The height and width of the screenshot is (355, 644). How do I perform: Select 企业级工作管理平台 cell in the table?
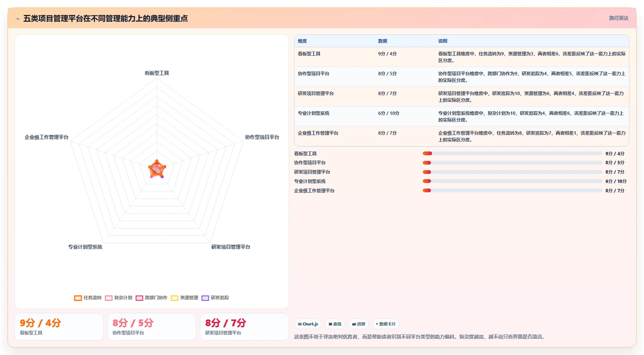pos(318,133)
